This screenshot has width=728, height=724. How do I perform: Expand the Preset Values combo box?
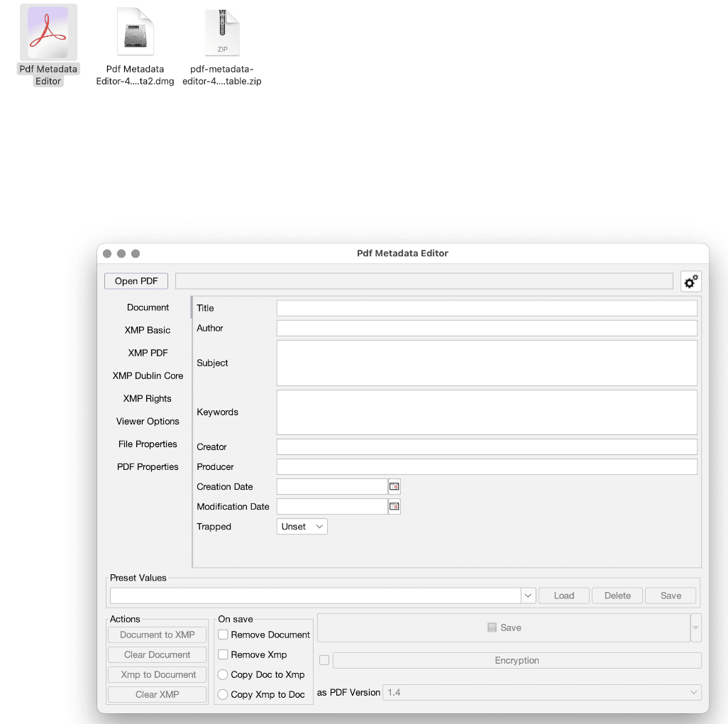tap(528, 596)
